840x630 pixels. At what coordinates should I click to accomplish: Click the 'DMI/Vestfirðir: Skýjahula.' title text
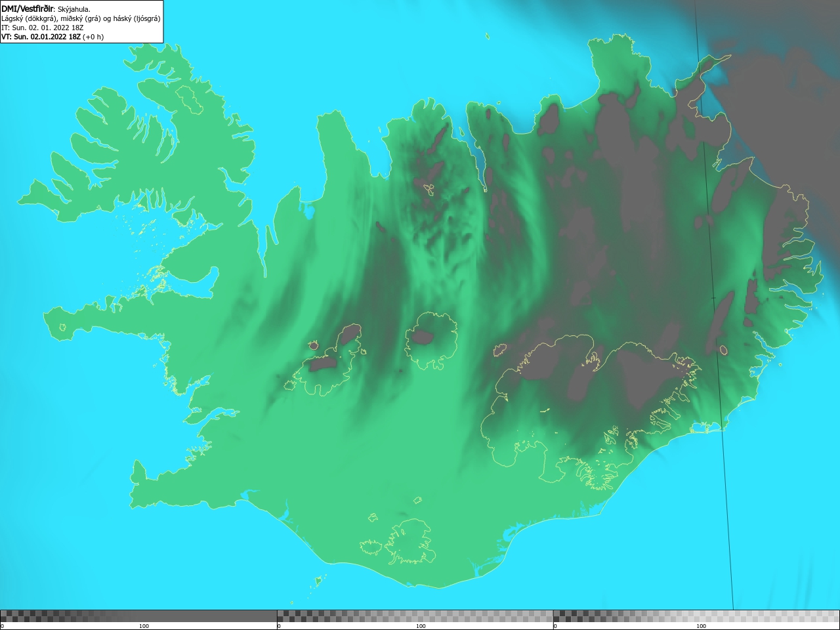[x=46, y=9]
